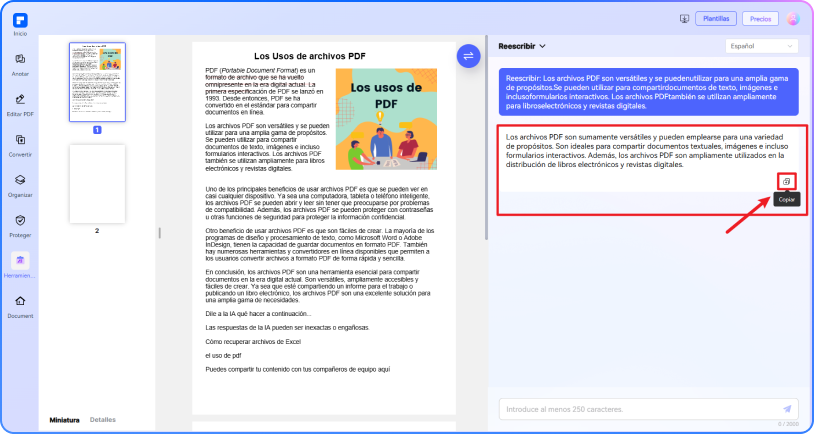Switch to the Detalles tab
The height and width of the screenshot is (434, 814).
pos(103,419)
